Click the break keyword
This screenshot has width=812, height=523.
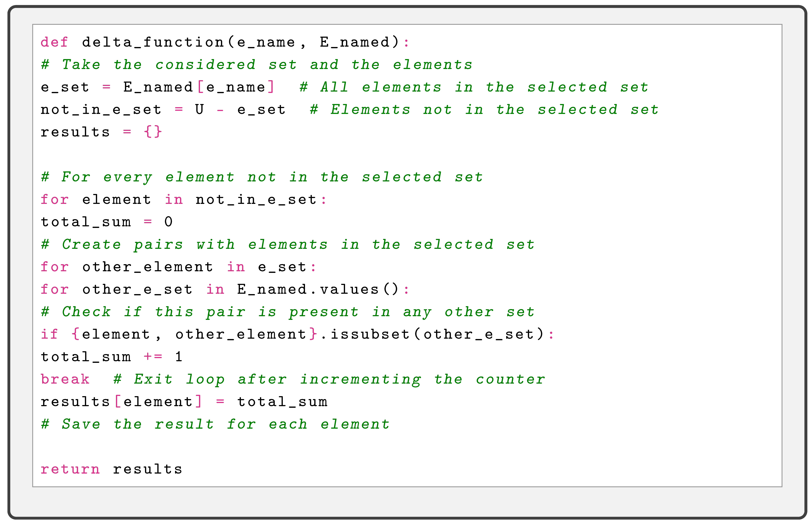pos(65,379)
